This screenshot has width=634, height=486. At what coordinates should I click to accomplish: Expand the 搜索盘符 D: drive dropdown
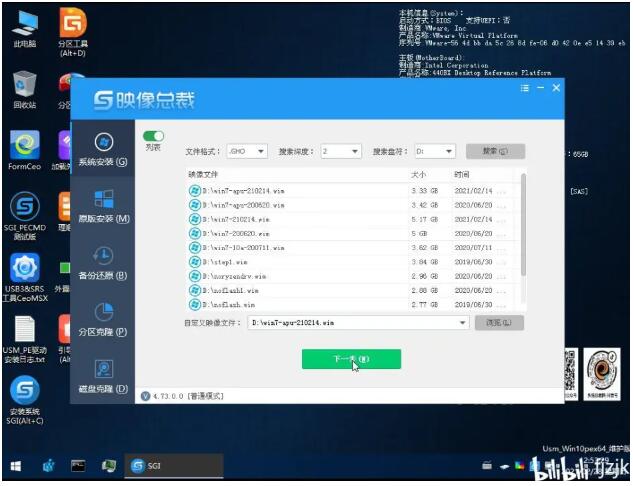[x=435, y=151]
